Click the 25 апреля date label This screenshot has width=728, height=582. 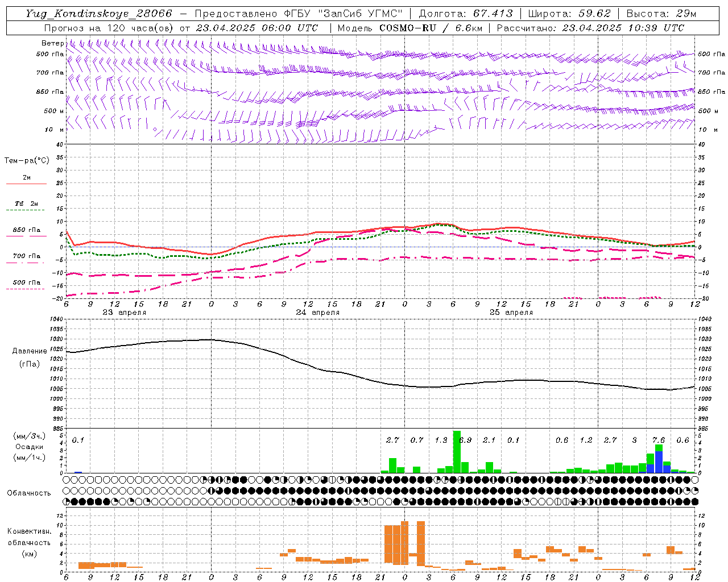coord(511,313)
